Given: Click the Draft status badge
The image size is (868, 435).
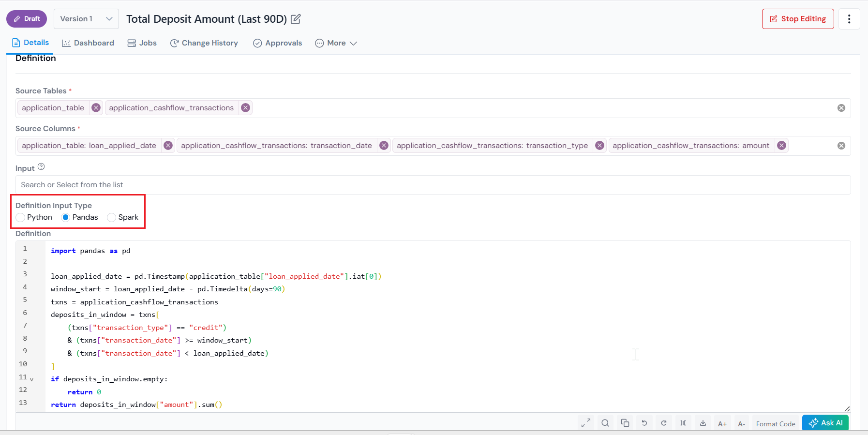Looking at the screenshot, I should 27,19.
